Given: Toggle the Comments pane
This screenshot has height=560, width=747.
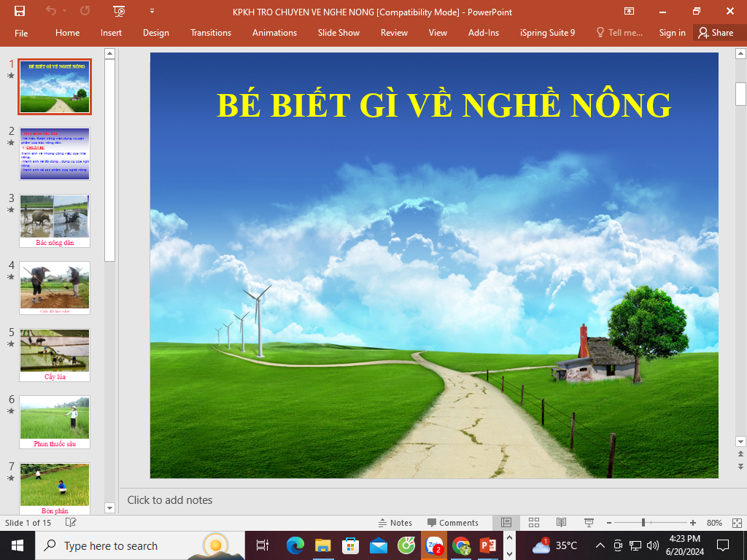Looking at the screenshot, I should (x=453, y=523).
